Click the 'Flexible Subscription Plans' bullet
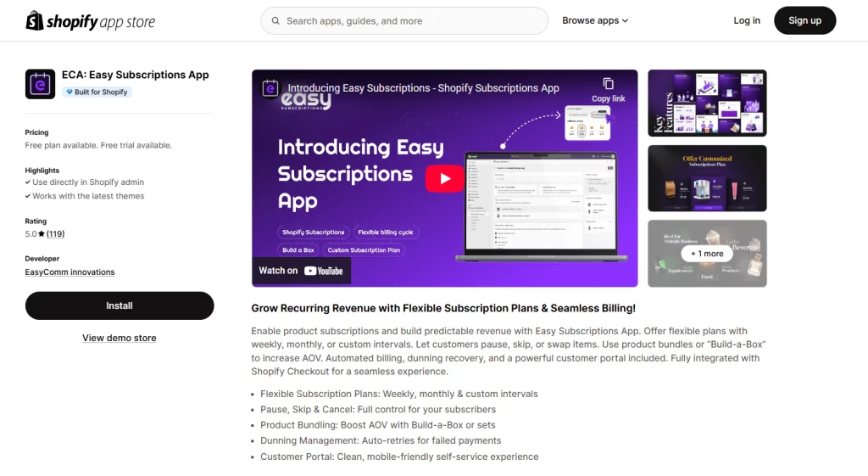Viewport: 868px width, 476px height. [399, 394]
